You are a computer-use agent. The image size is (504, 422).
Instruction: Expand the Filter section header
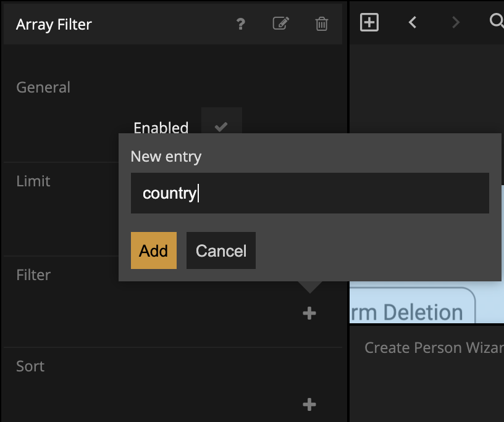tap(33, 275)
